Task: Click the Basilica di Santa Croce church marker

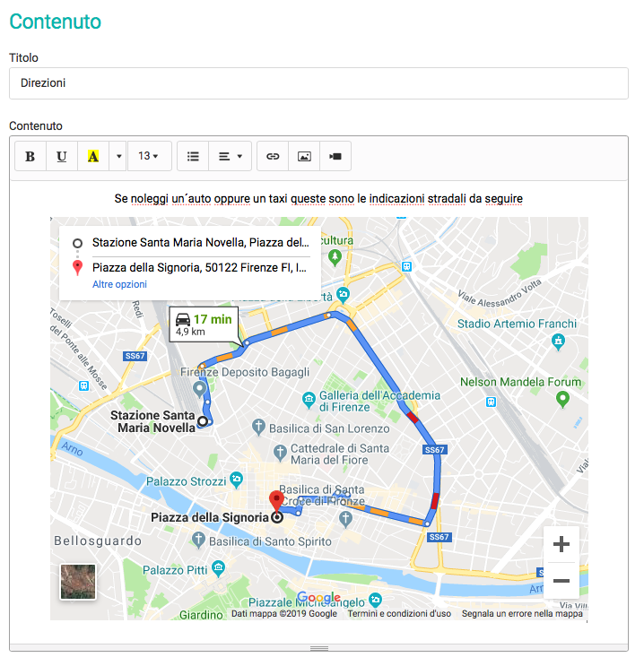Action: (x=345, y=519)
